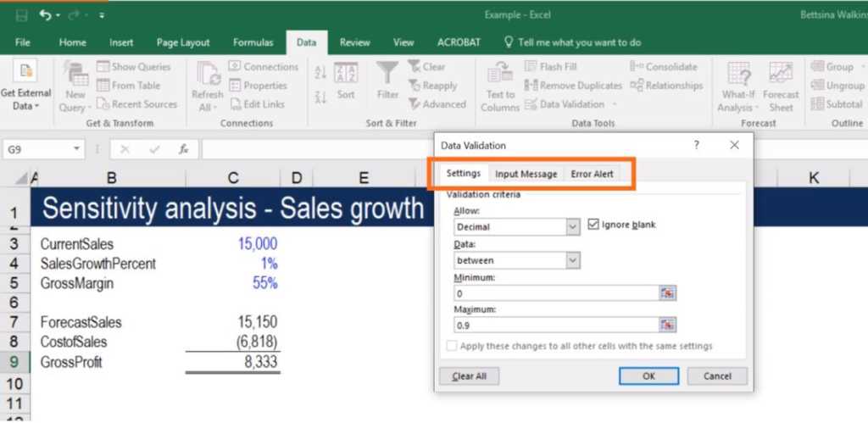Click Reapply filter
Image resolution: width=868 pixels, height=423 pixels.
tap(433, 86)
